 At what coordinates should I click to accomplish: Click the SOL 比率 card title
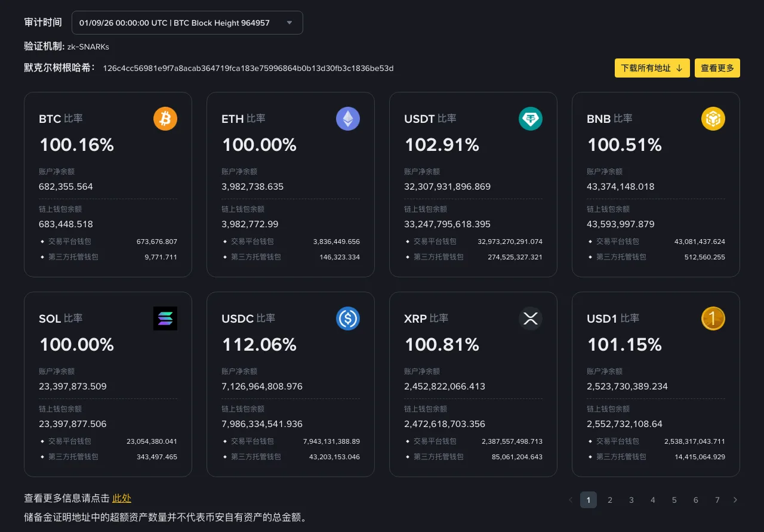pyautogui.click(x=61, y=318)
